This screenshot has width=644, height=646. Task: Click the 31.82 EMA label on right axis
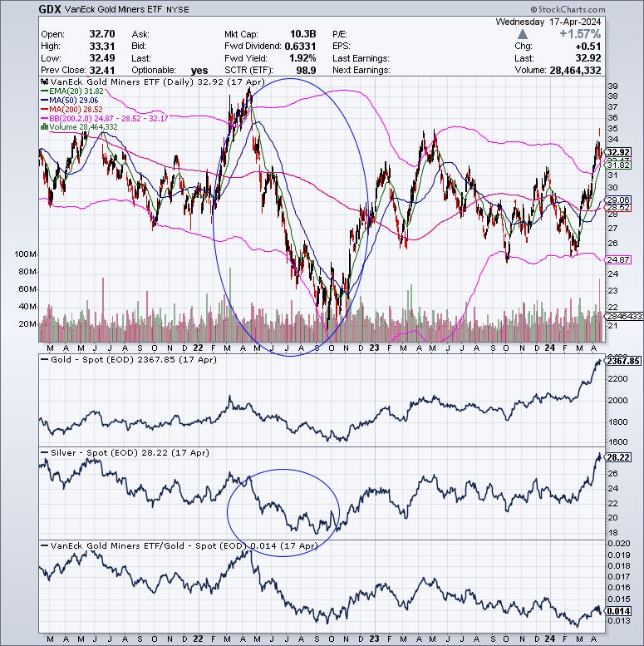click(x=618, y=165)
